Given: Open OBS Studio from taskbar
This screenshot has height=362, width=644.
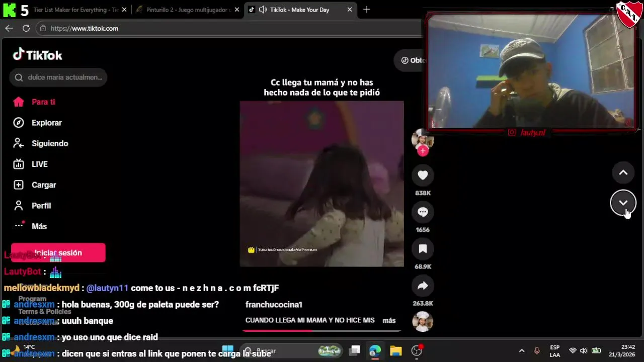Looking at the screenshot, I should (x=417, y=350).
